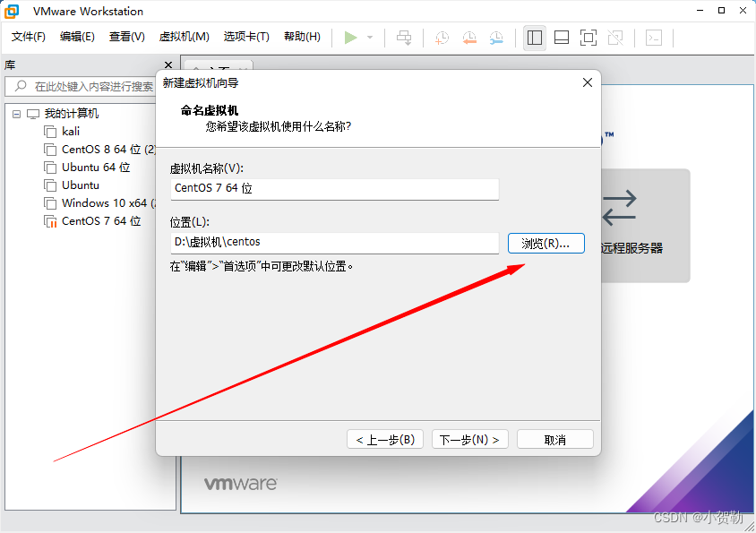
Task: Click the Windows 10 x64 VM icon
Action: tap(50, 203)
